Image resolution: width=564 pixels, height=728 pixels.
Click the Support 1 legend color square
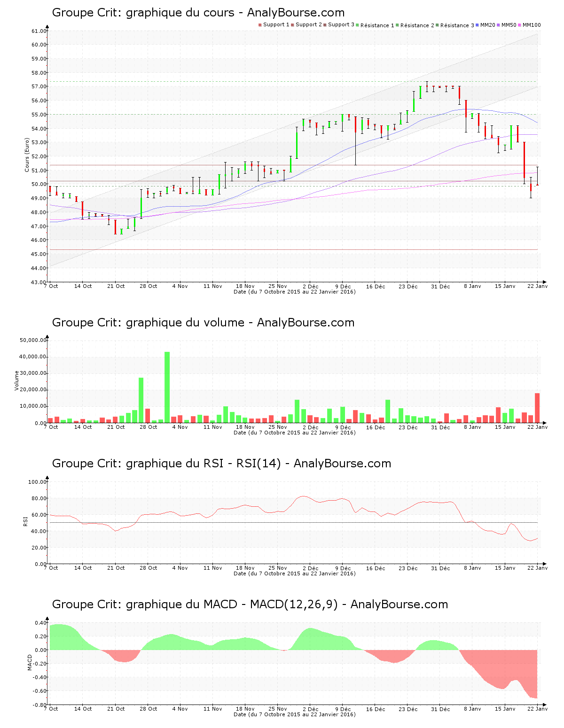260,25
